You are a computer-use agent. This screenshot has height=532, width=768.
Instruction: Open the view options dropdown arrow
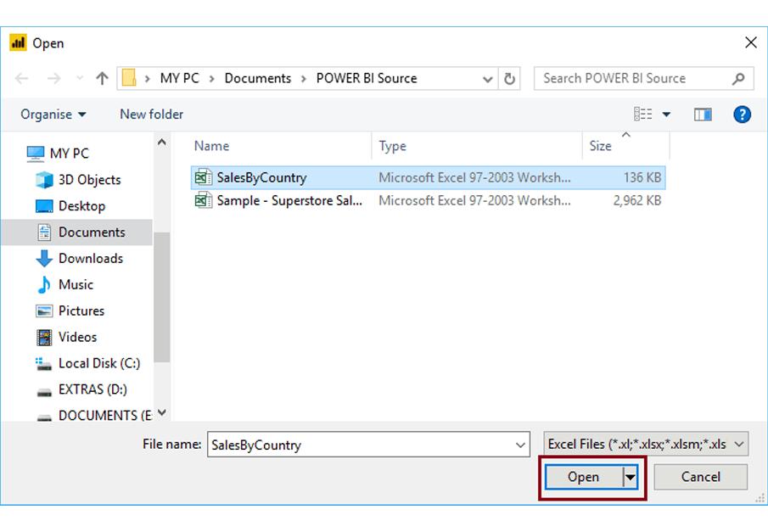(x=666, y=115)
